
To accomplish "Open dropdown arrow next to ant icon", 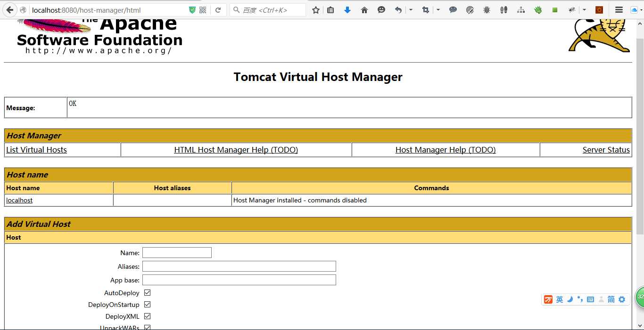I will point(584,10).
